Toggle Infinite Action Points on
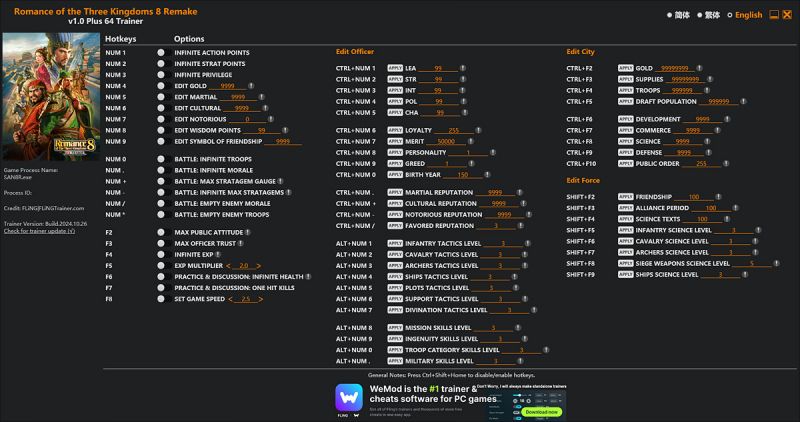Image resolution: width=800 pixels, height=422 pixels. click(x=161, y=53)
